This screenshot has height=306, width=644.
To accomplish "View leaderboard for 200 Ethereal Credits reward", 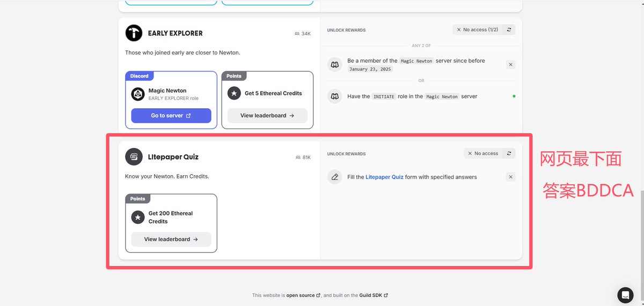I will click(x=171, y=239).
